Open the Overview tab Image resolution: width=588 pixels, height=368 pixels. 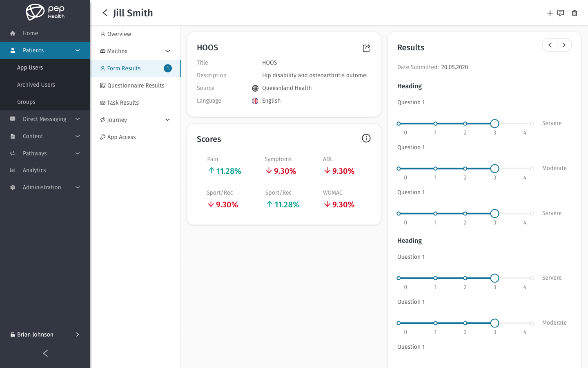pyautogui.click(x=136, y=34)
